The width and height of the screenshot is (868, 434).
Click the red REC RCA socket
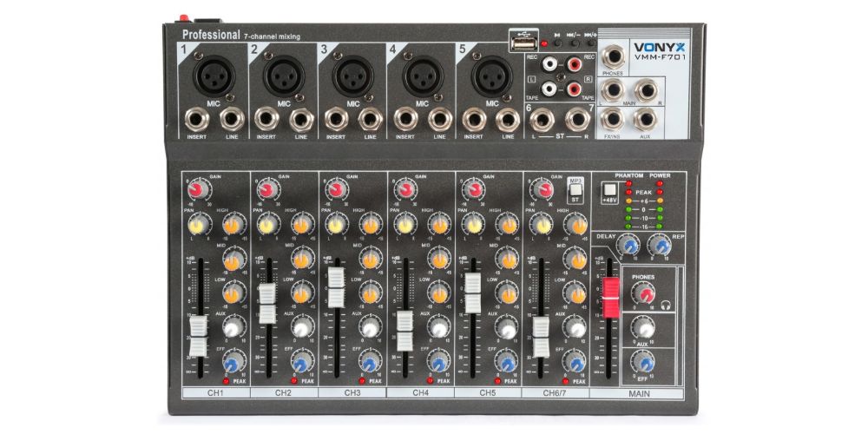click(574, 64)
